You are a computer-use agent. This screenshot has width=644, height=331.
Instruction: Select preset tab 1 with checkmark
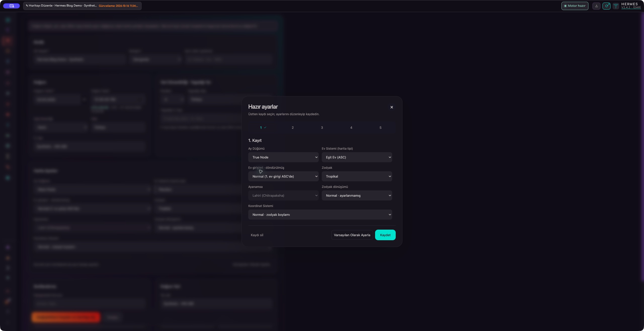[263, 128]
